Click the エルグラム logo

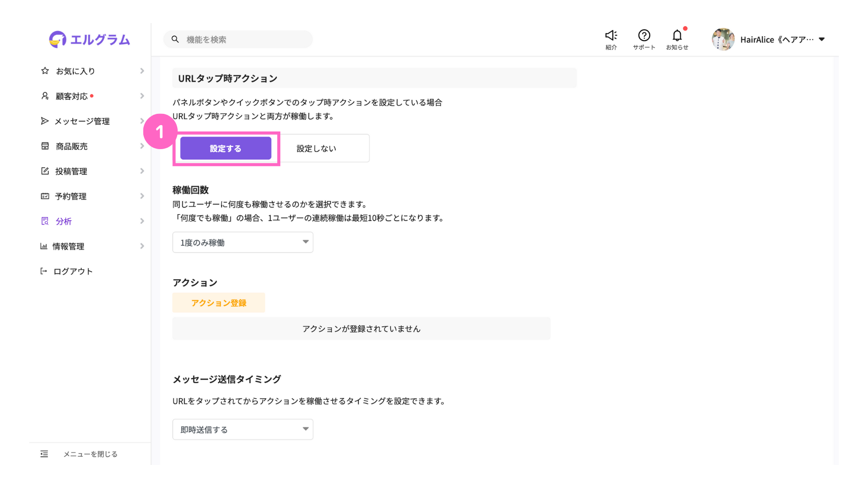(x=90, y=40)
